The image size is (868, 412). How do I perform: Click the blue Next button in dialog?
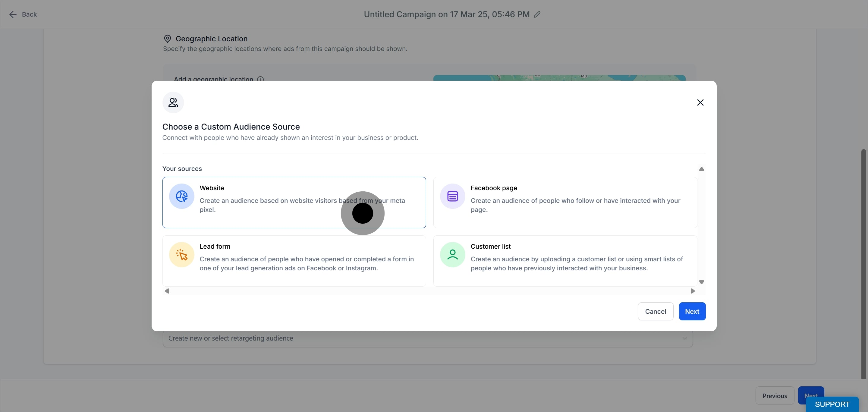tap(692, 311)
